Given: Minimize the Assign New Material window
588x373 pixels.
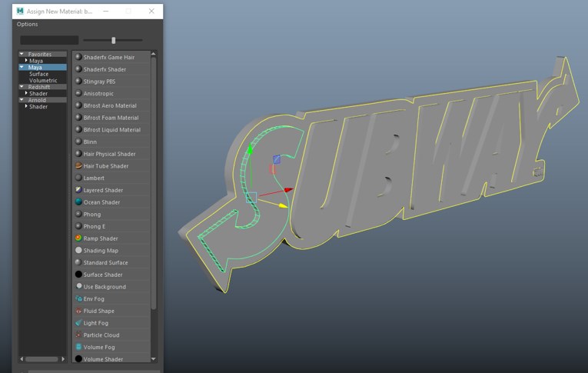Looking at the screenshot, I should (x=106, y=12).
